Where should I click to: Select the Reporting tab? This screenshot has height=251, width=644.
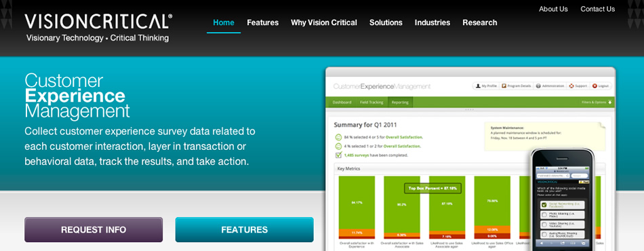pyautogui.click(x=400, y=102)
